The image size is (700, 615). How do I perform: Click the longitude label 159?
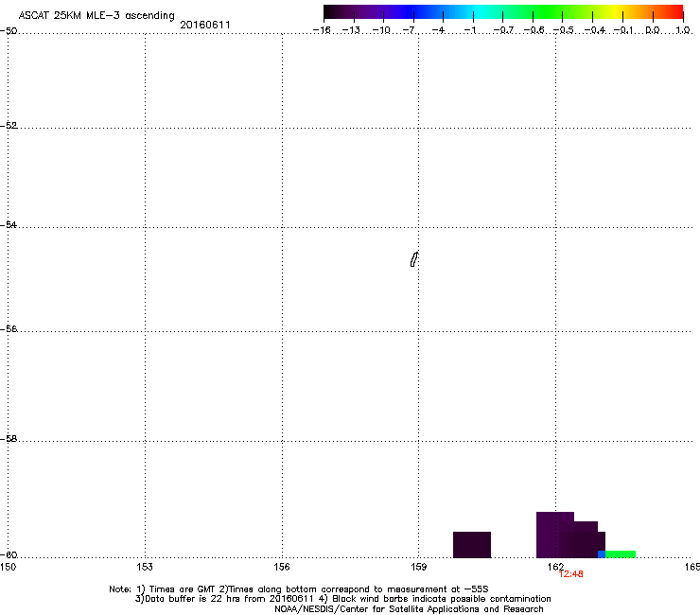point(419,567)
